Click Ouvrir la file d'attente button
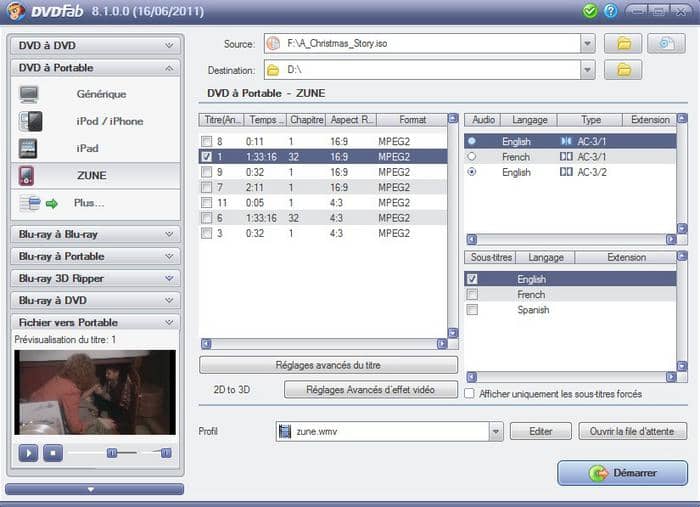700x507 pixels. point(632,432)
